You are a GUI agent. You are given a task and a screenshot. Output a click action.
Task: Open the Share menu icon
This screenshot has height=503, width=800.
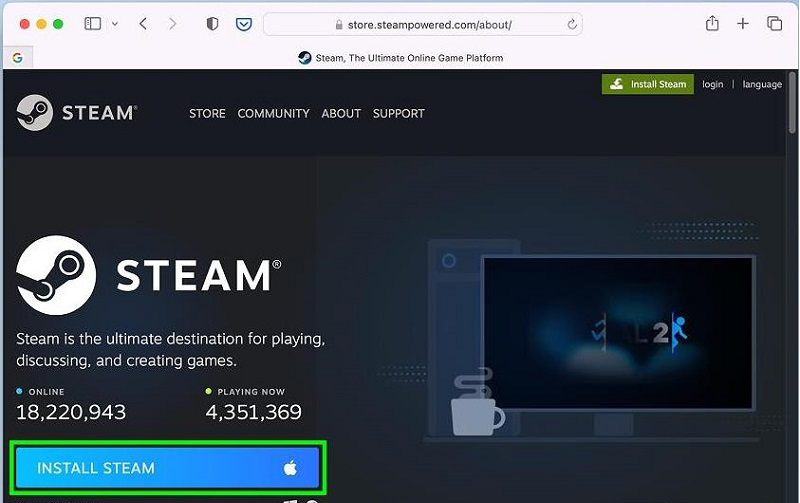pos(712,24)
